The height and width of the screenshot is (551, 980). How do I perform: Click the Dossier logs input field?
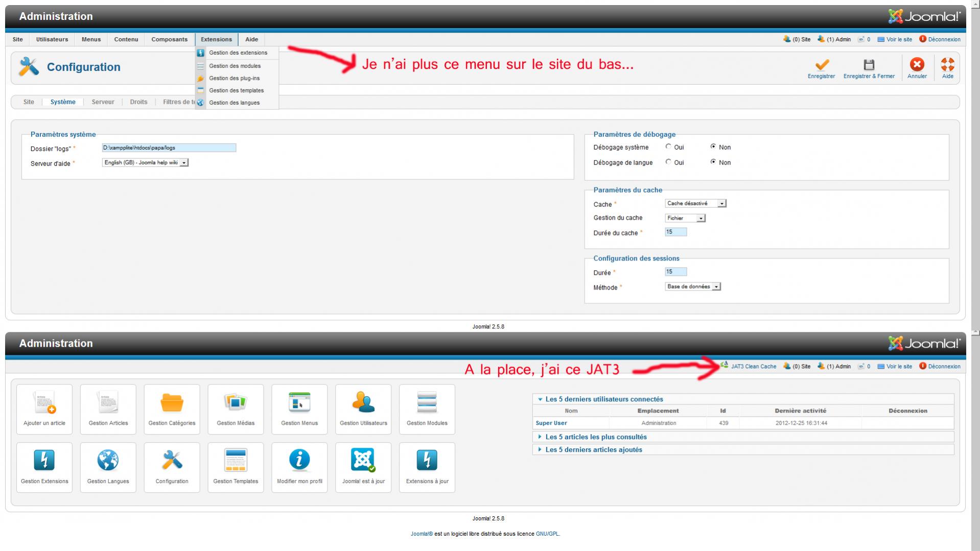click(169, 148)
